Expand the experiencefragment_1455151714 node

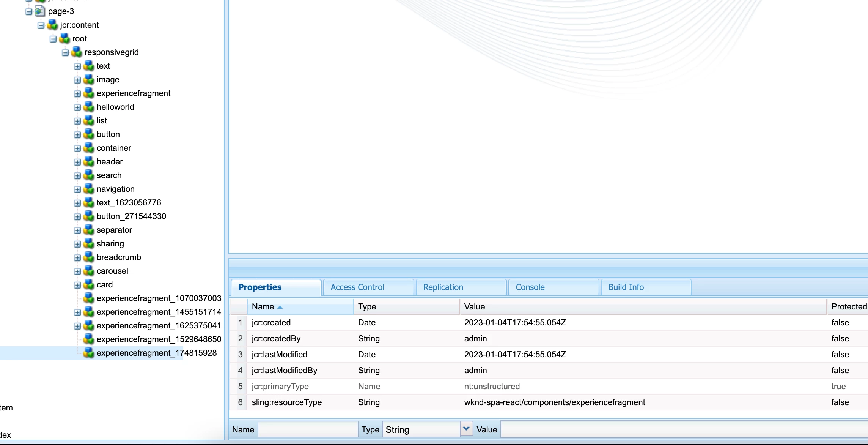pos(77,312)
